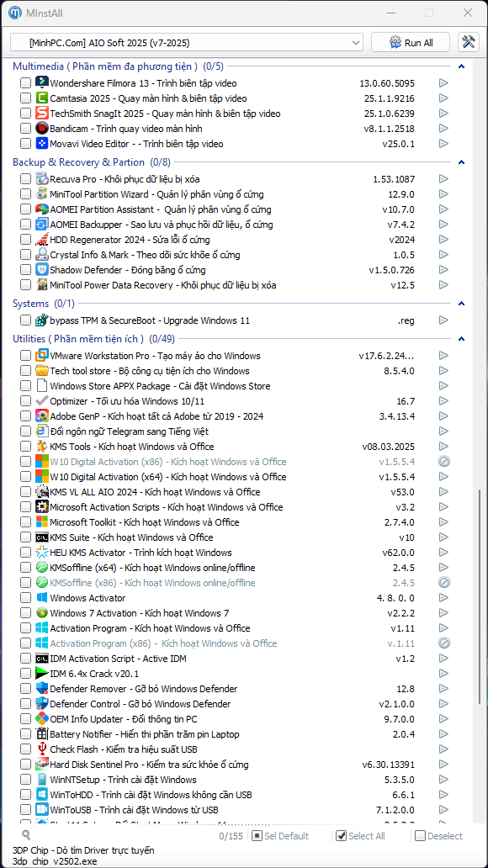
Task: Click the AOMEI Partition Assistant icon
Action: [x=41, y=209]
